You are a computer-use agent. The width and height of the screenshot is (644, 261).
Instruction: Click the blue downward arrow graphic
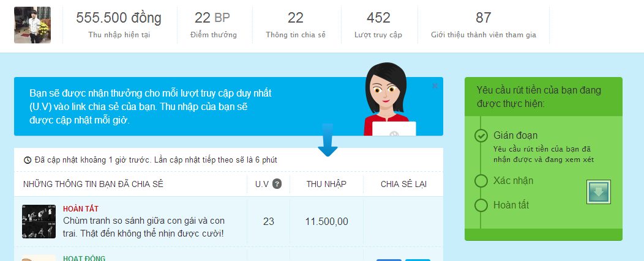(x=328, y=139)
